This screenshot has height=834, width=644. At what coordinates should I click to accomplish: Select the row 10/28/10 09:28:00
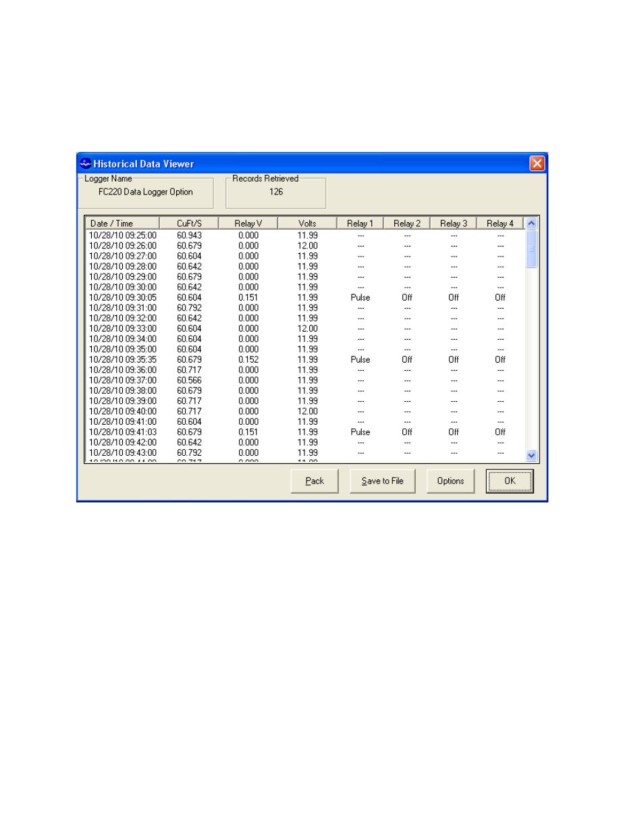pos(305,267)
